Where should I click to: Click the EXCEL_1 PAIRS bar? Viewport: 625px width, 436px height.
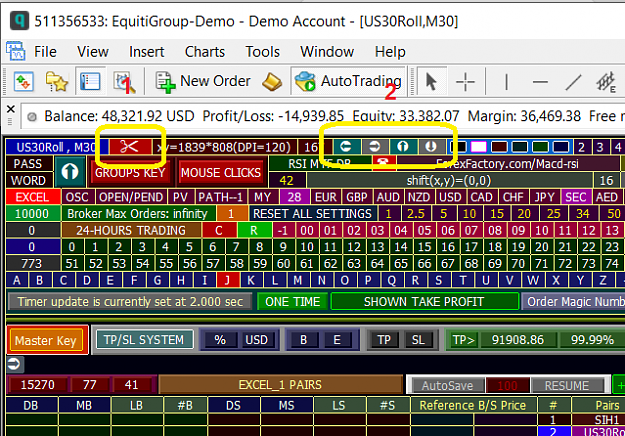pyautogui.click(x=280, y=385)
